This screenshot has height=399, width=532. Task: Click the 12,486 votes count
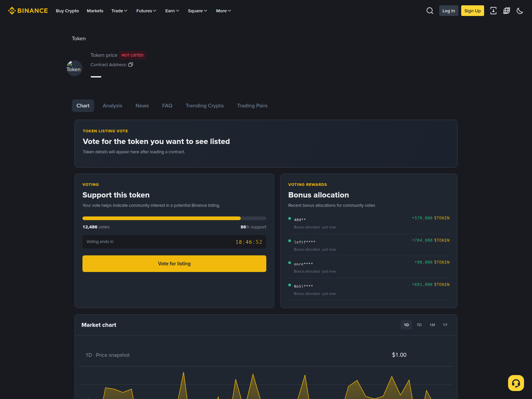96,227
